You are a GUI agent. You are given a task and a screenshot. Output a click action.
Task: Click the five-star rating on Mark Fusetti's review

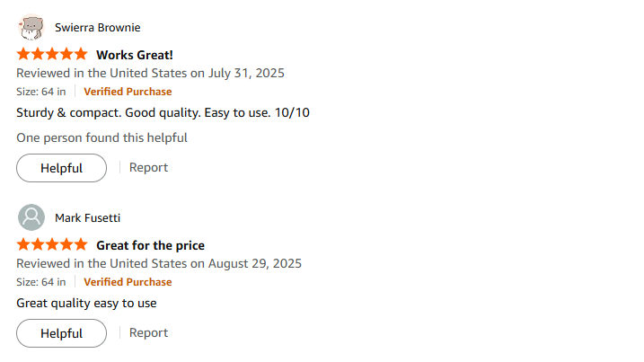(x=52, y=245)
